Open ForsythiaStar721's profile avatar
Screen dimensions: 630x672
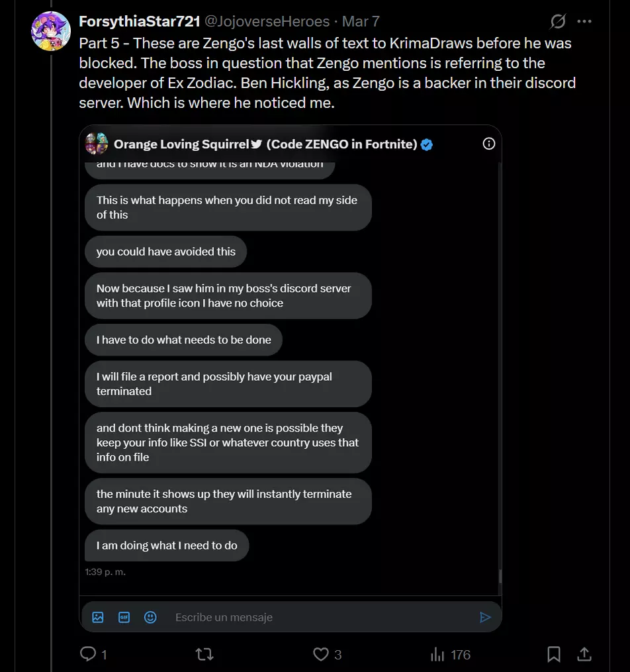(x=50, y=31)
